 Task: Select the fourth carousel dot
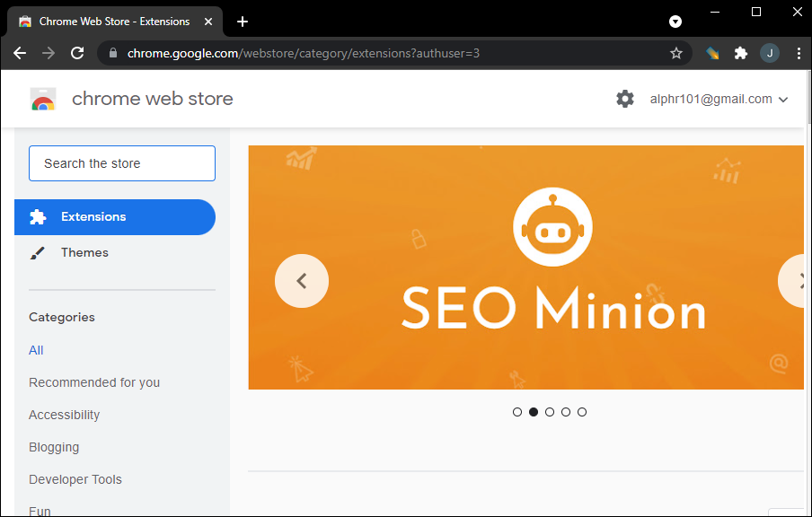click(566, 412)
